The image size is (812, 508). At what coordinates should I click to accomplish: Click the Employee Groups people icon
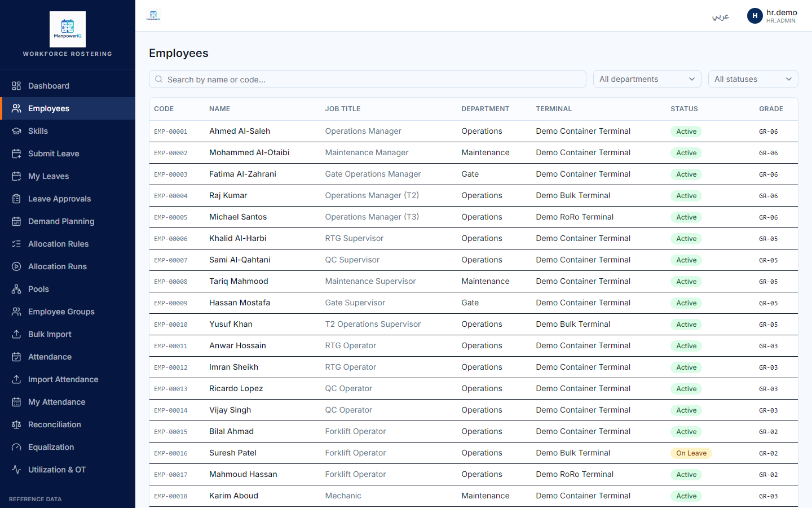point(16,312)
